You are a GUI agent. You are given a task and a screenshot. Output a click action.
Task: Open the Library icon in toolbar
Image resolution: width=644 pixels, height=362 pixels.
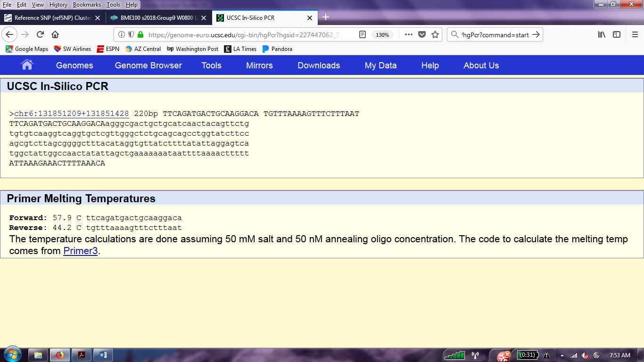[602, 34]
